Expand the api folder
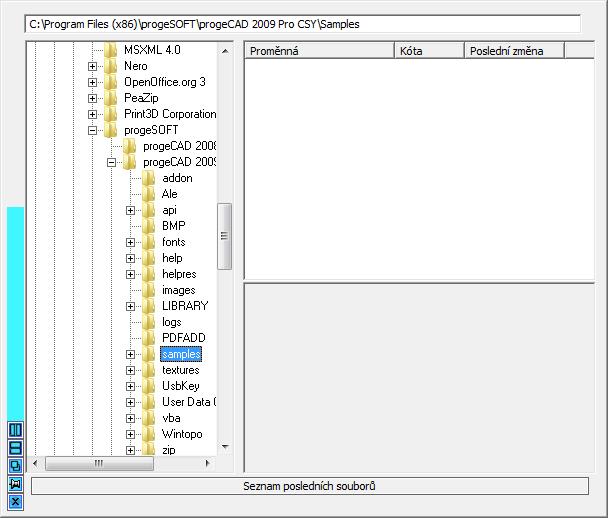 130,210
